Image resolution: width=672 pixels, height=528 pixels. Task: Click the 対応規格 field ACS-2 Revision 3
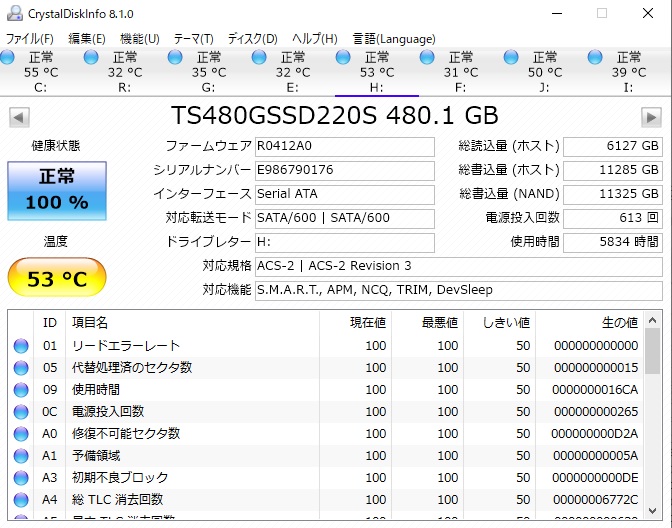(x=459, y=266)
